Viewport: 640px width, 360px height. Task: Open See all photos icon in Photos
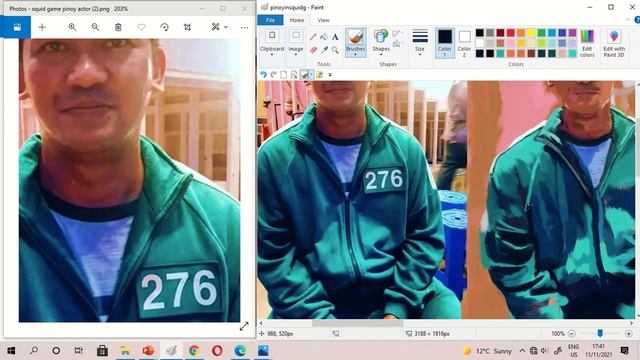[17, 27]
